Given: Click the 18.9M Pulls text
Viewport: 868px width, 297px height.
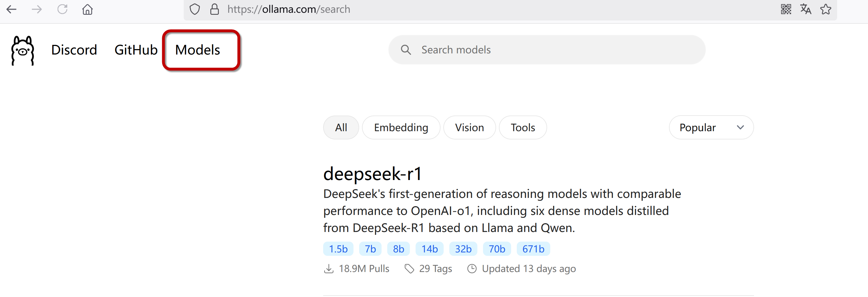Looking at the screenshot, I should (364, 269).
